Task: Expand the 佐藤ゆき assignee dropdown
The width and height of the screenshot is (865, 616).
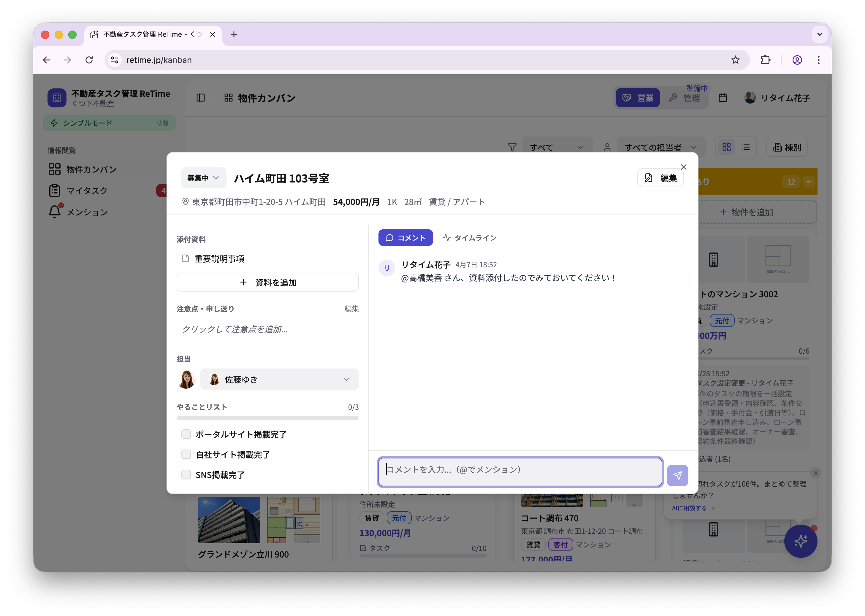Action: 280,379
